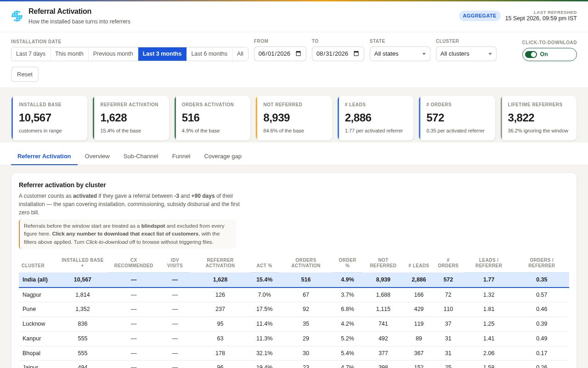This screenshot has width=588, height=368.
Task: Download Not Referred card value 8,939
Action: (277, 118)
